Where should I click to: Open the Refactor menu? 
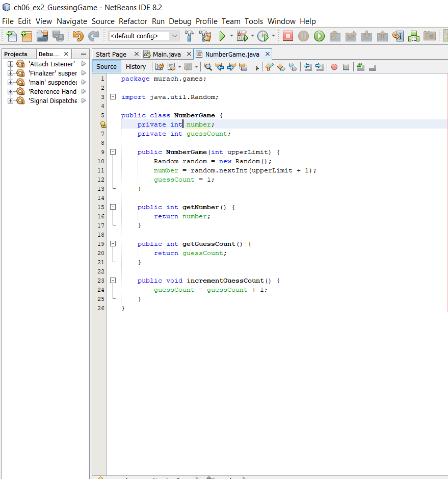133,21
